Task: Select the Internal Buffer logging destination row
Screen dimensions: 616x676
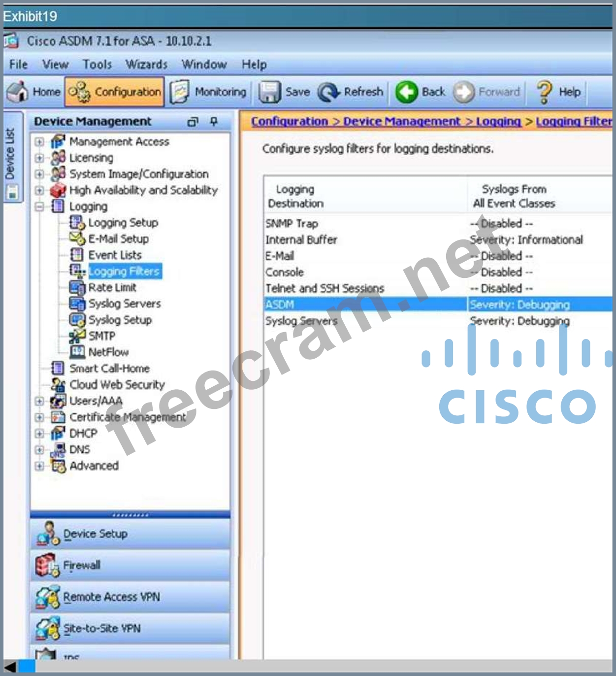Action: click(301, 240)
